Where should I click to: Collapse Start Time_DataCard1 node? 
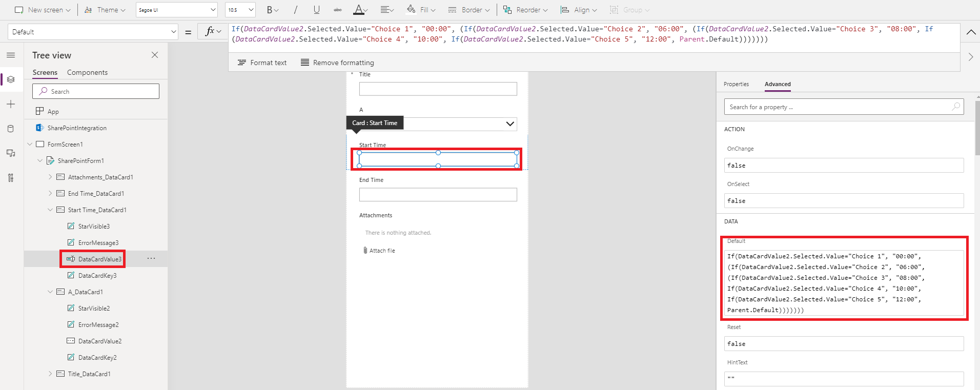point(50,210)
